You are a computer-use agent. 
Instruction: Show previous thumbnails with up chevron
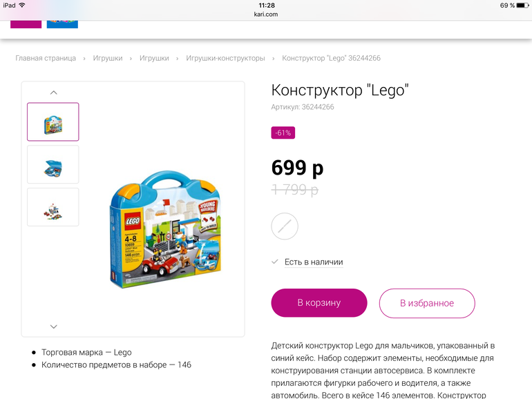[54, 93]
